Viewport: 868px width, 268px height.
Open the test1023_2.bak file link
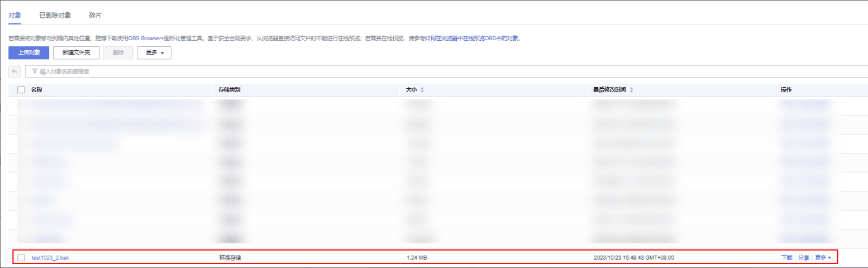(50, 257)
